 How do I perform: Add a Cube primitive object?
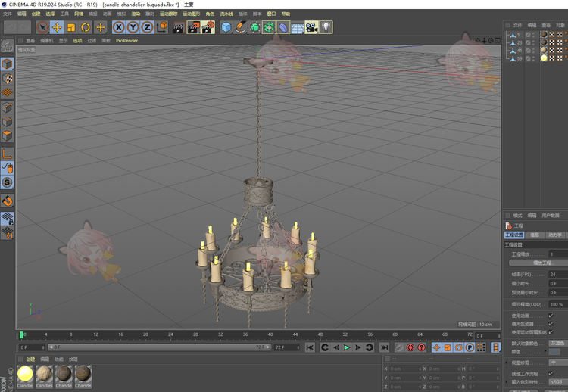click(226, 27)
